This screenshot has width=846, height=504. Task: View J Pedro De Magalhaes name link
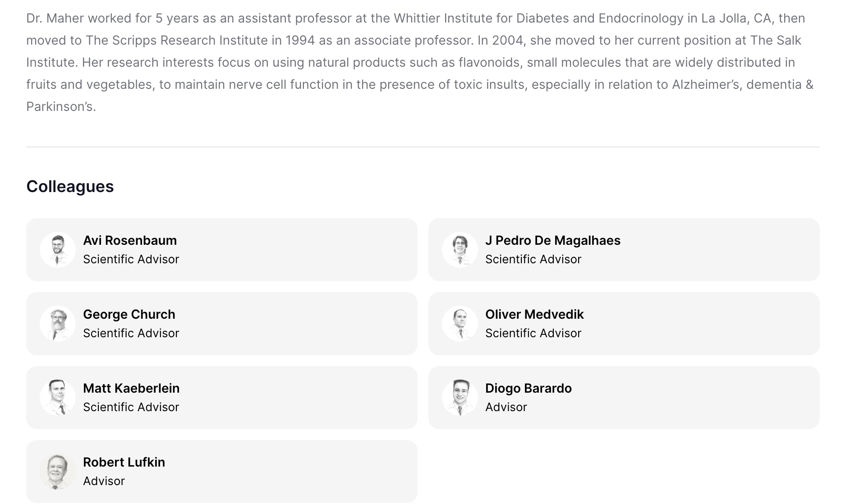click(553, 240)
